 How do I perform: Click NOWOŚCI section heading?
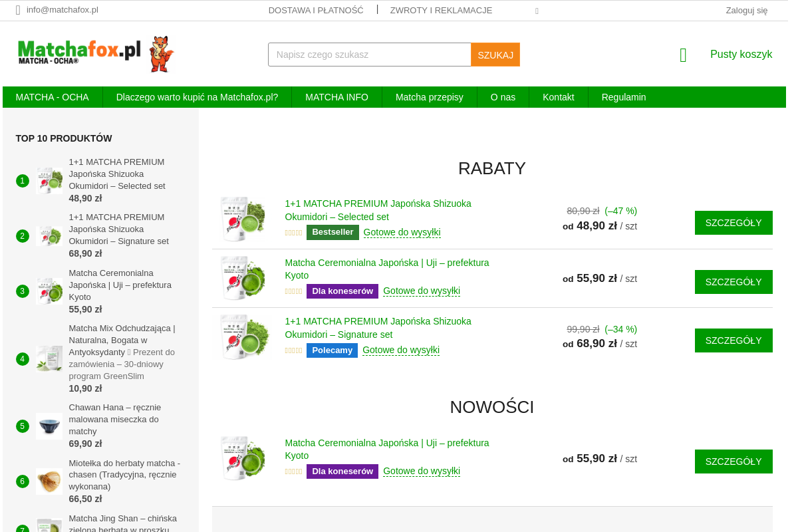(492, 407)
